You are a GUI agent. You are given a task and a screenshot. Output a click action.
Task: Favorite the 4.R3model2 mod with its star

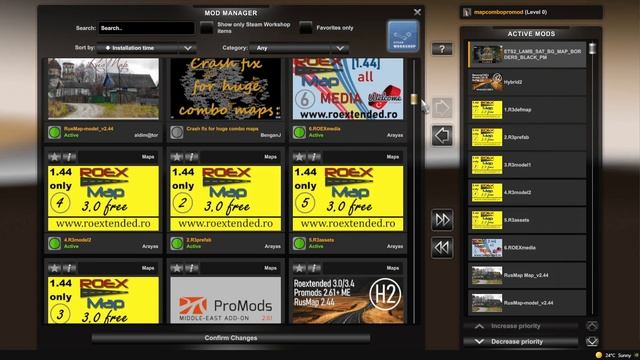(x=54, y=157)
